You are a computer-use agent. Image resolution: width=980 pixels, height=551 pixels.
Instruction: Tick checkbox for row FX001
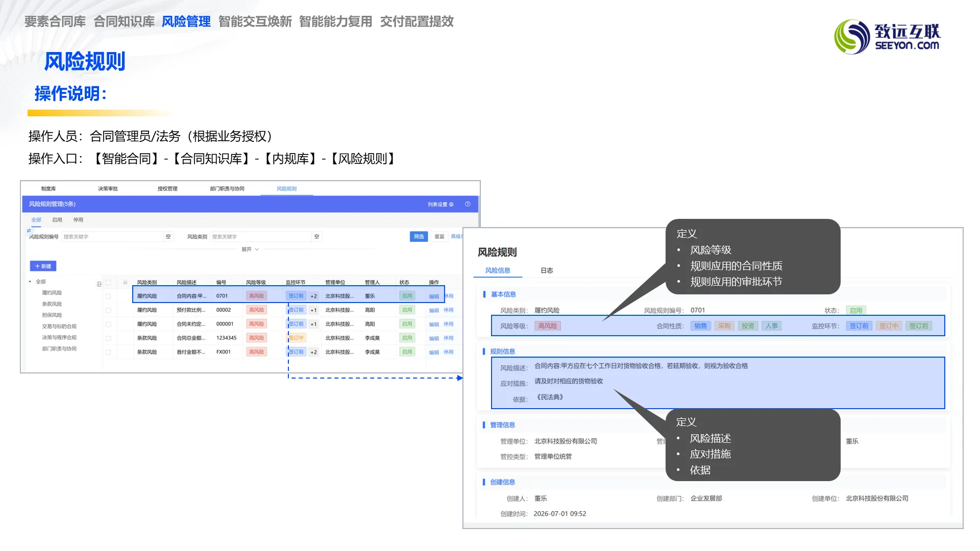pos(108,353)
